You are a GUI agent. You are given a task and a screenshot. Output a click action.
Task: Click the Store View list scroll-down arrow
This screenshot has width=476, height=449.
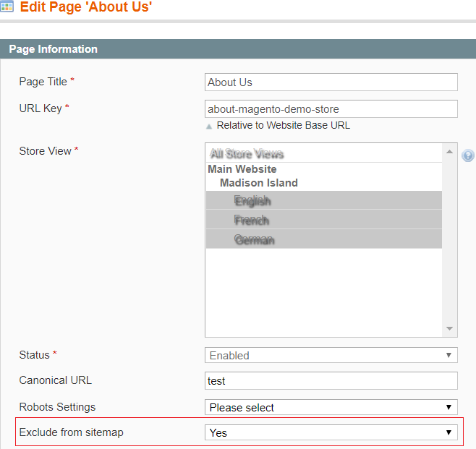(x=450, y=329)
